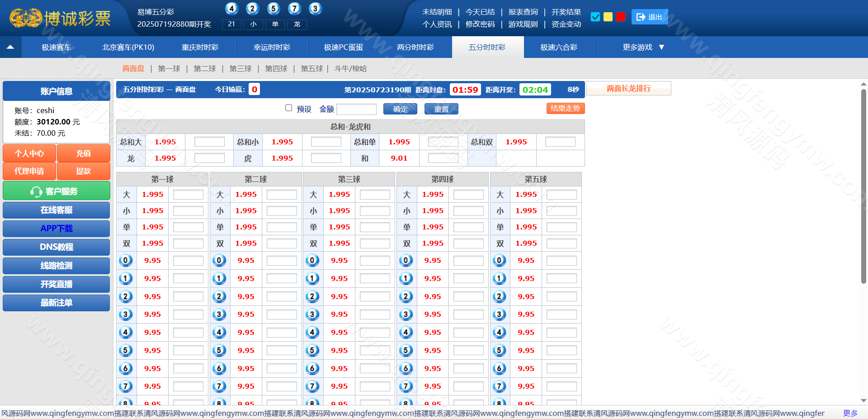Viewport: 868px width, 419px height.
Task: Expand the 更多 link in the bottom ticker
Action: coord(850,413)
